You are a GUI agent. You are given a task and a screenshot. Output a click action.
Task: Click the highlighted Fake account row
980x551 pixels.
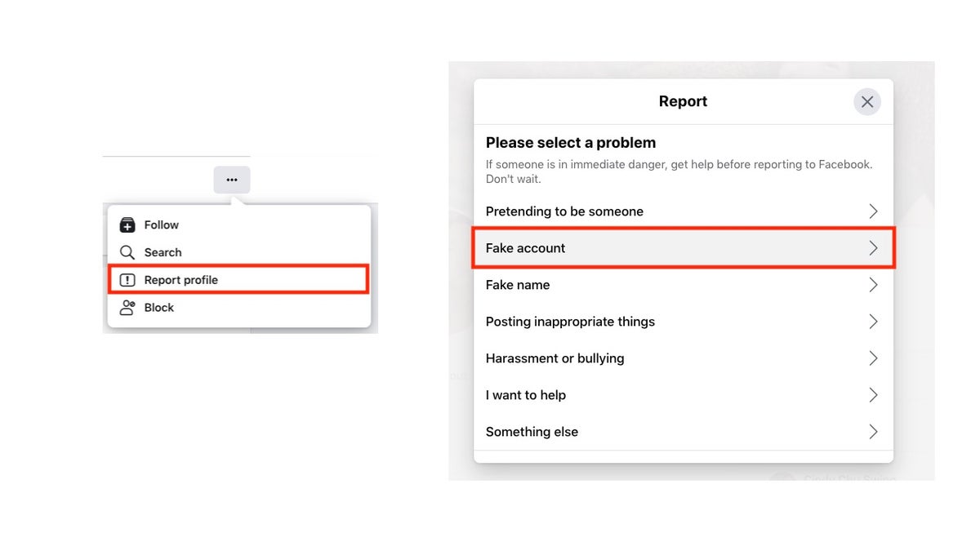point(683,247)
